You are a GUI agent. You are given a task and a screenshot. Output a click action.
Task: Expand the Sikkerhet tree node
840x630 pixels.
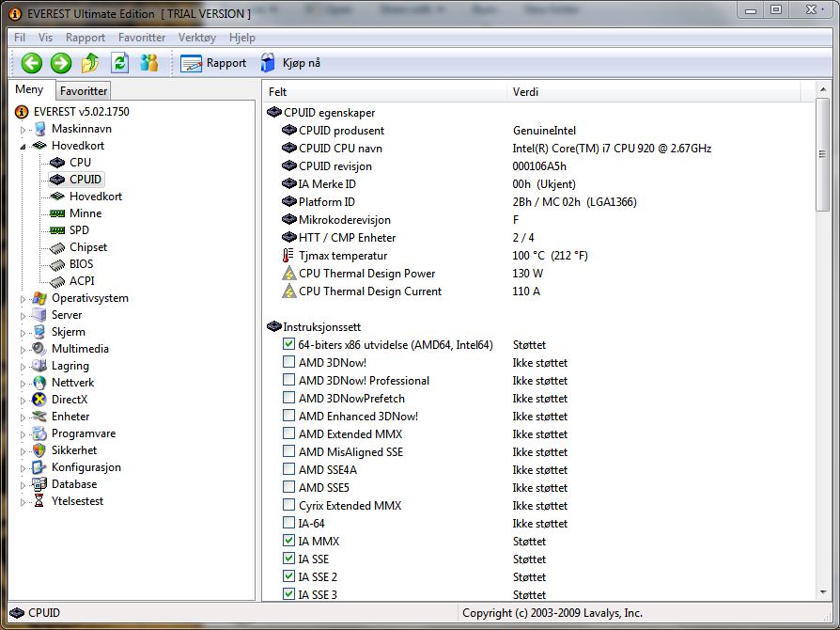[x=23, y=451]
